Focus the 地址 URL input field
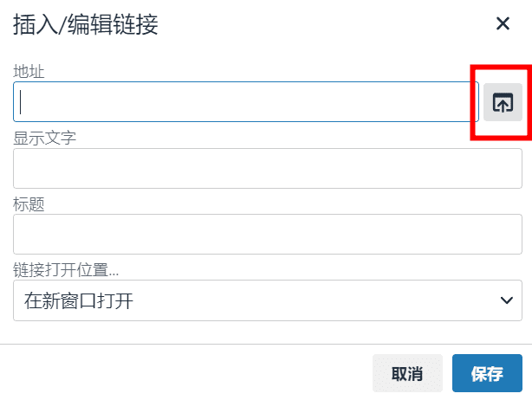Viewport: 532px width, 400px height. (x=246, y=101)
